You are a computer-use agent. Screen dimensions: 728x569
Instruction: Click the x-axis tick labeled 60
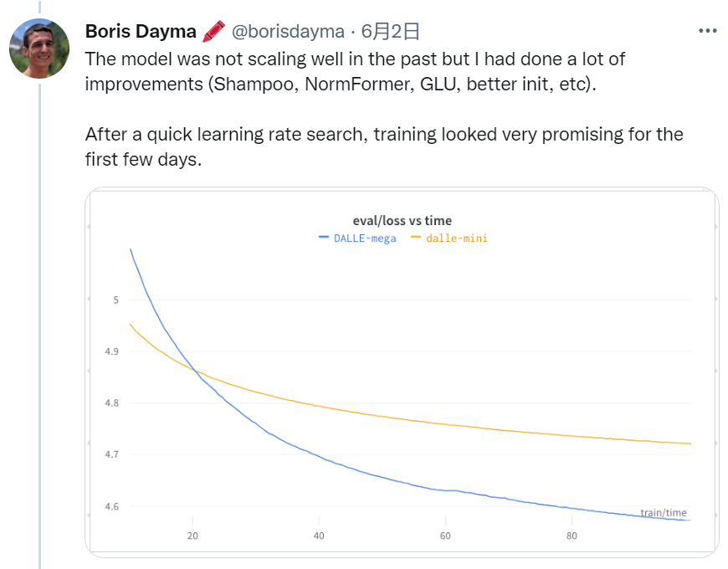445,536
